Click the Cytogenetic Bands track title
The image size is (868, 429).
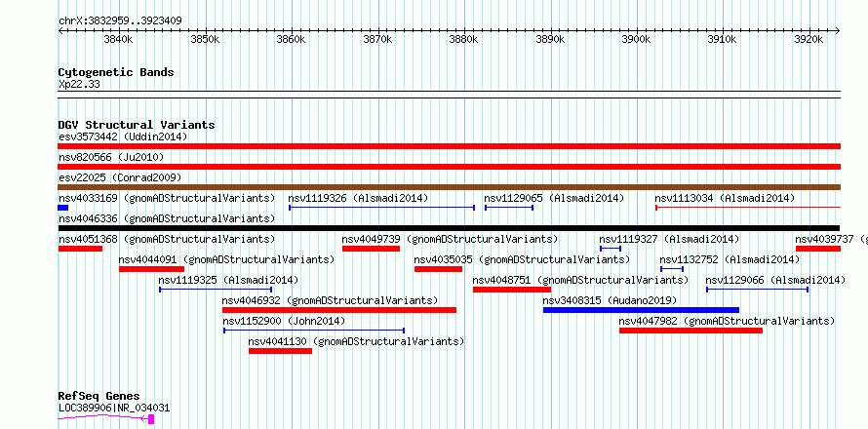(x=116, y=72)
